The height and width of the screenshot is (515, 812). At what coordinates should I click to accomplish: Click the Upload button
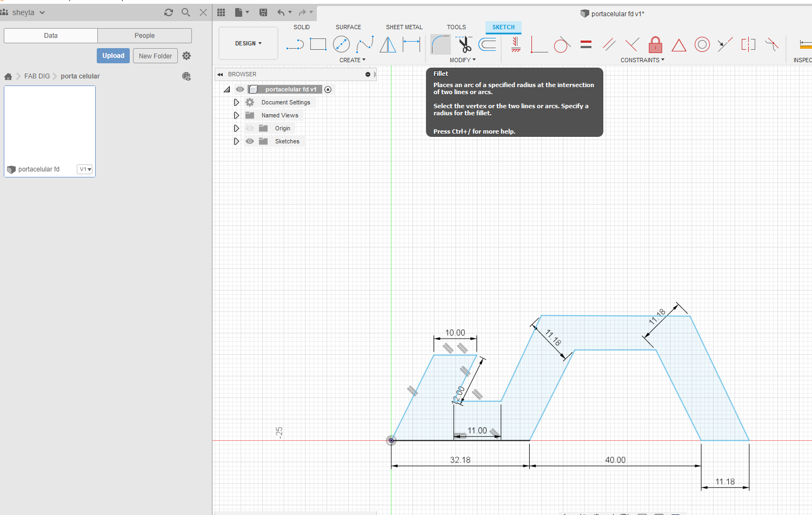114,56
